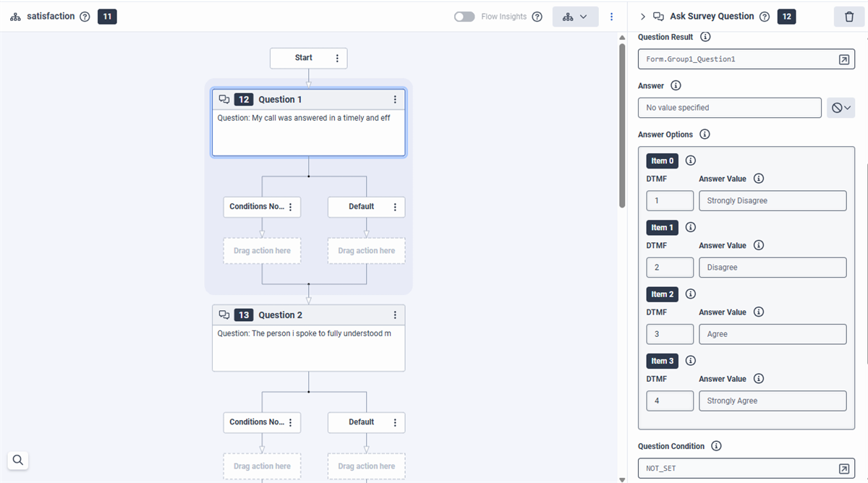Image resolution: width=868 pixels, height=483 pixels.
Task: Open expression editor for Question Condition field
Action: click(x=843, y=469)
